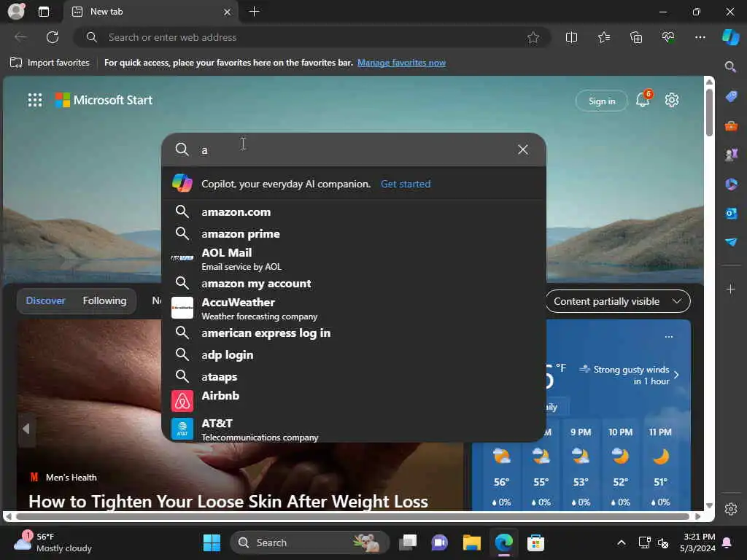Open weather widget on taskbar
Image resolution: width=747 pixels, height=560 pixels.
(x=53, y=542)
